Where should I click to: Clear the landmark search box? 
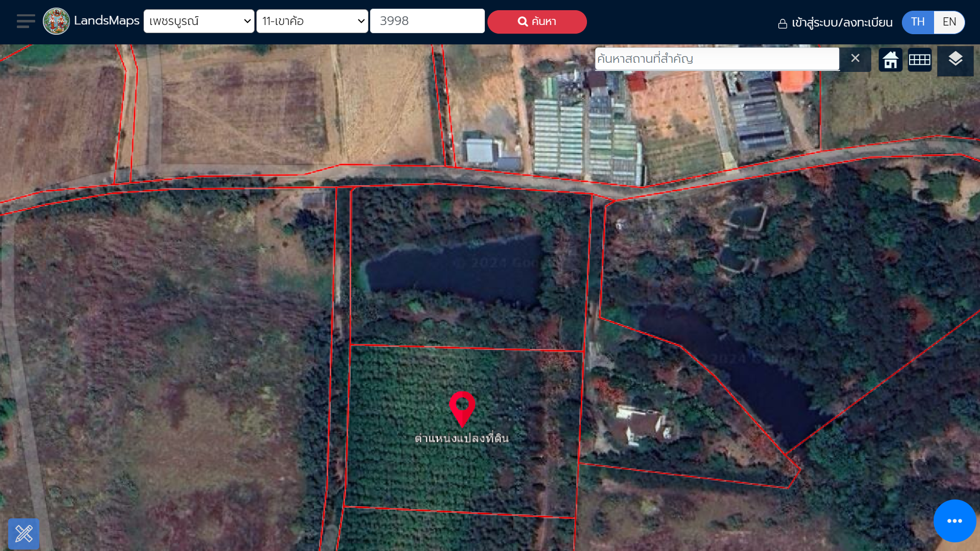click(855, 59)
